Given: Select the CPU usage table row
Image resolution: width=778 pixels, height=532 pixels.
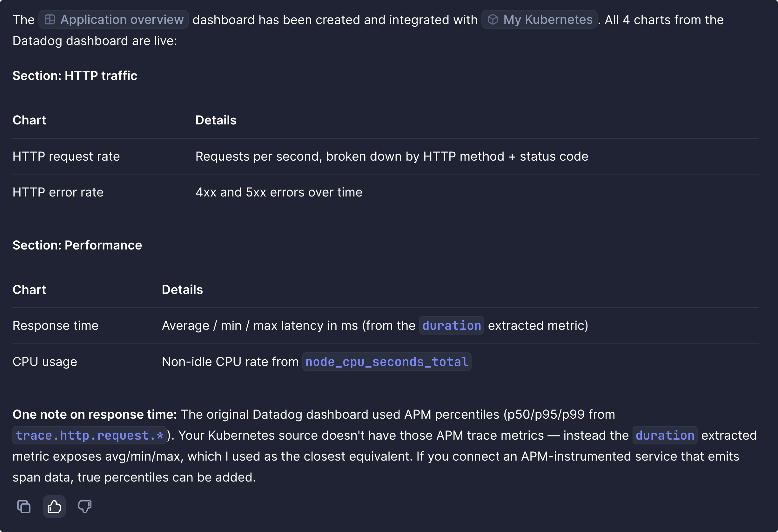Looking at the screenshot, I should pos(386,362).
